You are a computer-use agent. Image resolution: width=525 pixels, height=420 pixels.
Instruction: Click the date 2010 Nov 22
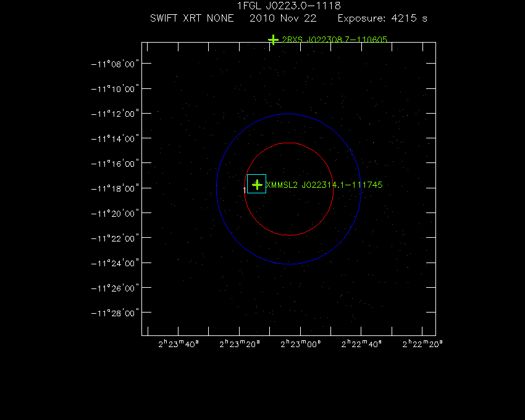click(283, 18)
